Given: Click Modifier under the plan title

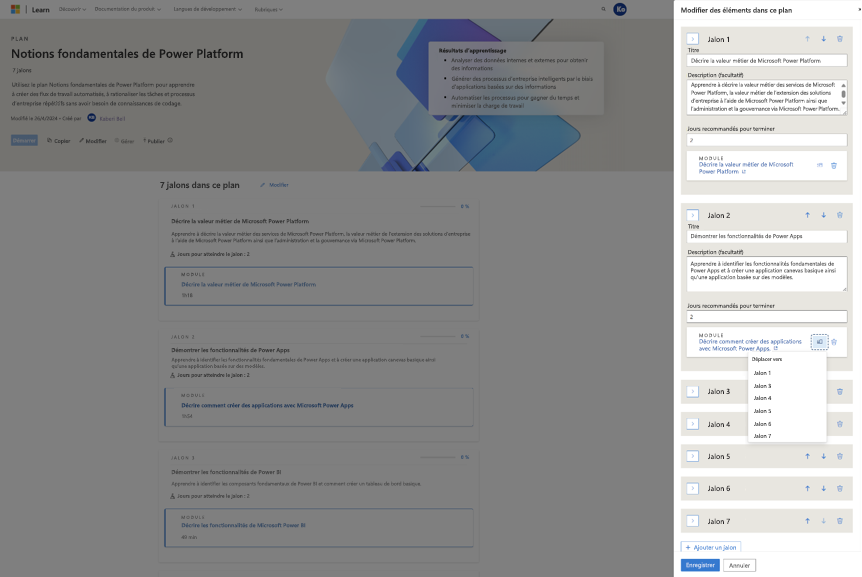Looking at the screenshot, I should (x=93, y=141).
